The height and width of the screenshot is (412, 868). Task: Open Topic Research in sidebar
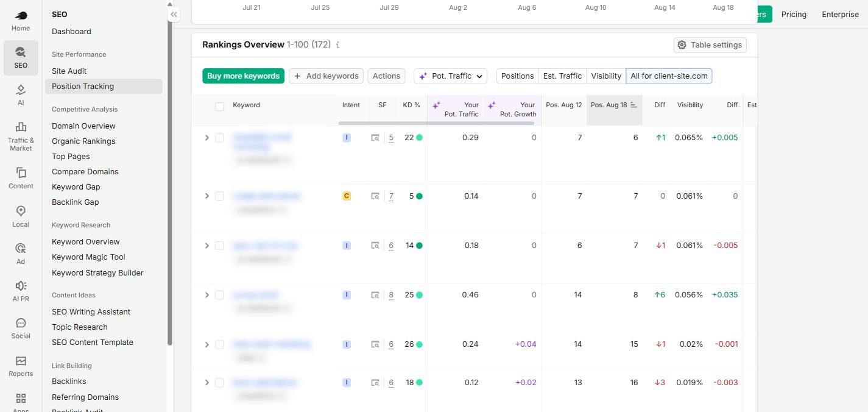(80, 327)
